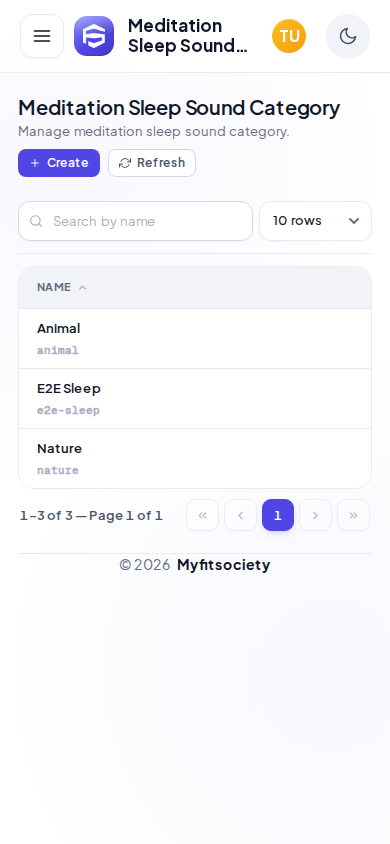The height and width of the screenshot is (844, 390).
Task: Click the NAME sort arrow icon
Action: pos(82,287)
